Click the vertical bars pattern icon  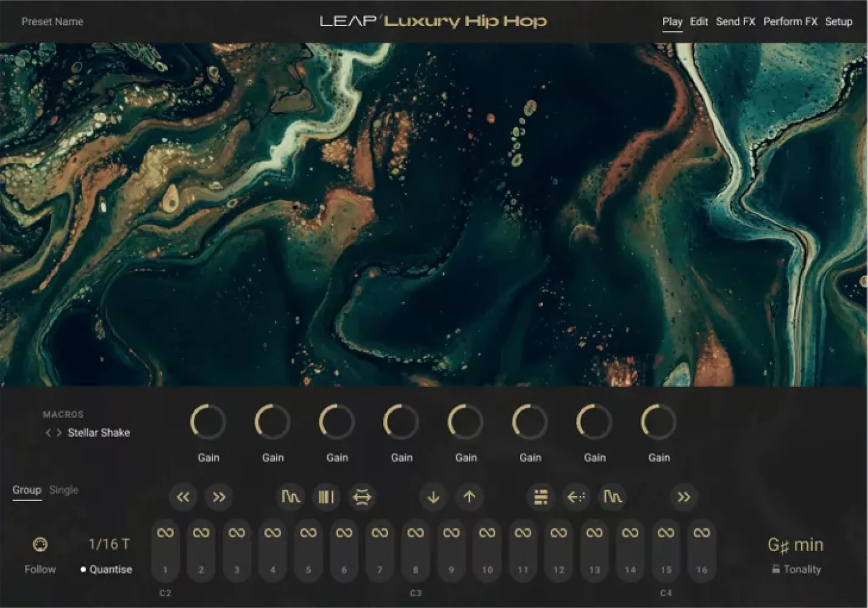point(326,497)
